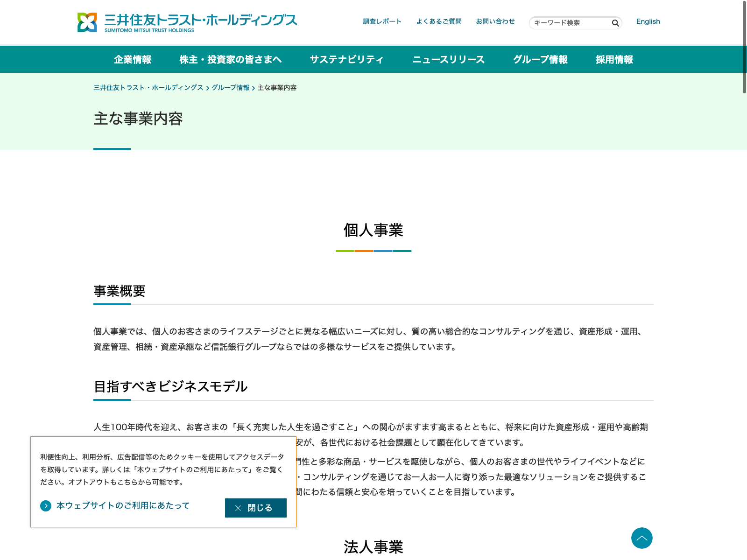
Task: Open the 企業情報 menu
Action: (133, 60)
